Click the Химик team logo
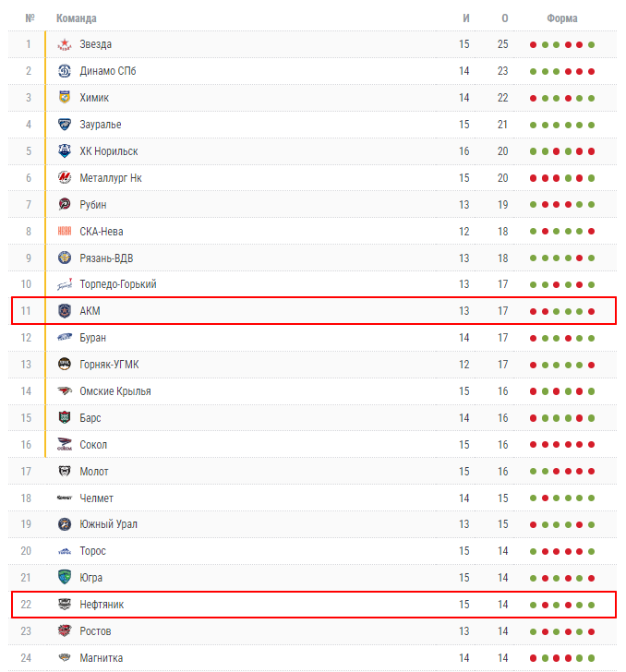Screen dimensions: 626x672 pos(65,98)
